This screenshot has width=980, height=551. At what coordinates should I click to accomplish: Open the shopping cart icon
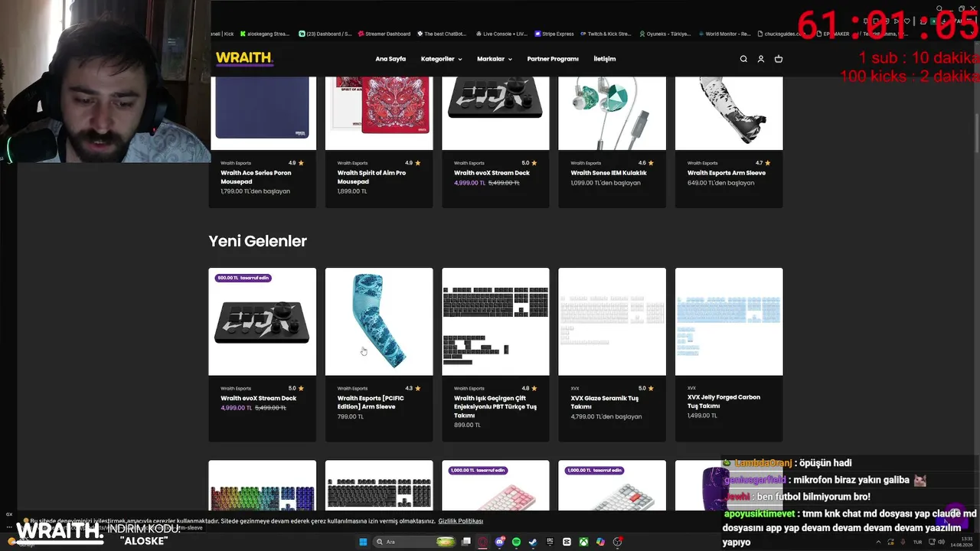(779, 59)
